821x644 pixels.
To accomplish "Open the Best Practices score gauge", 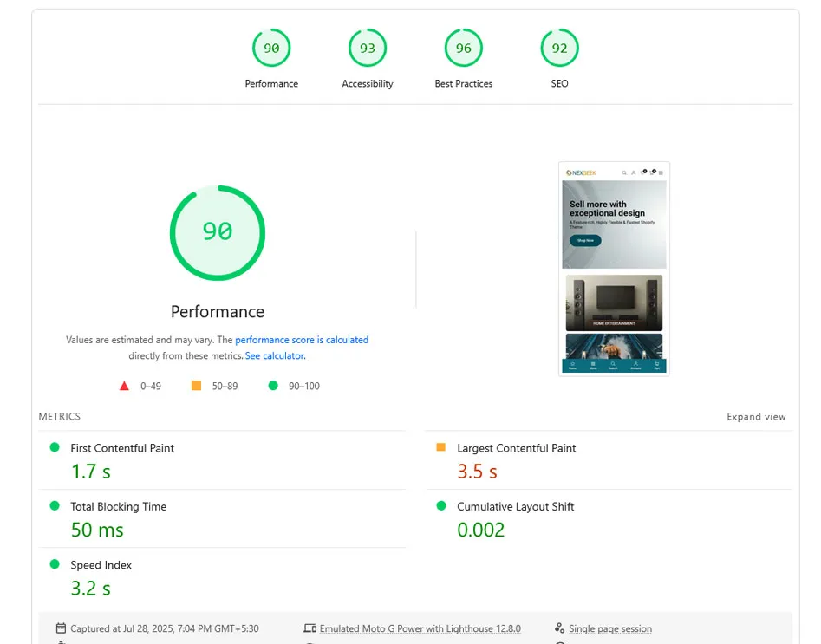I will pos(464,49).
